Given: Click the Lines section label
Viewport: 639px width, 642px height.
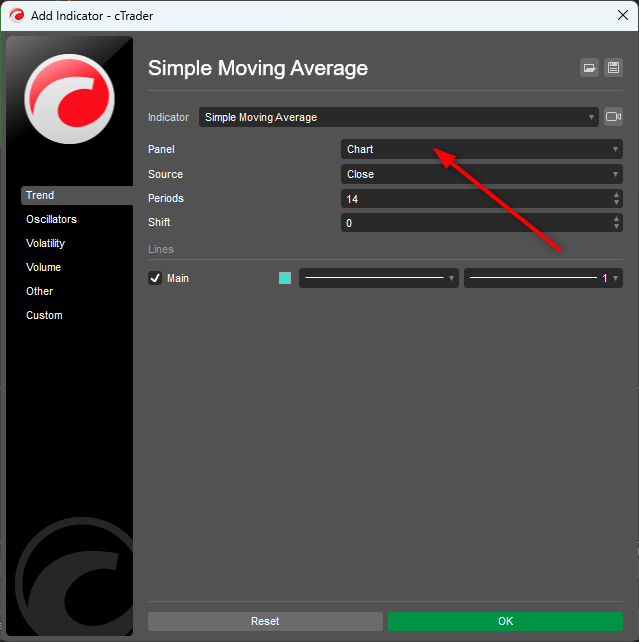Looking at the screenshot, I should [x=161, y=249].
